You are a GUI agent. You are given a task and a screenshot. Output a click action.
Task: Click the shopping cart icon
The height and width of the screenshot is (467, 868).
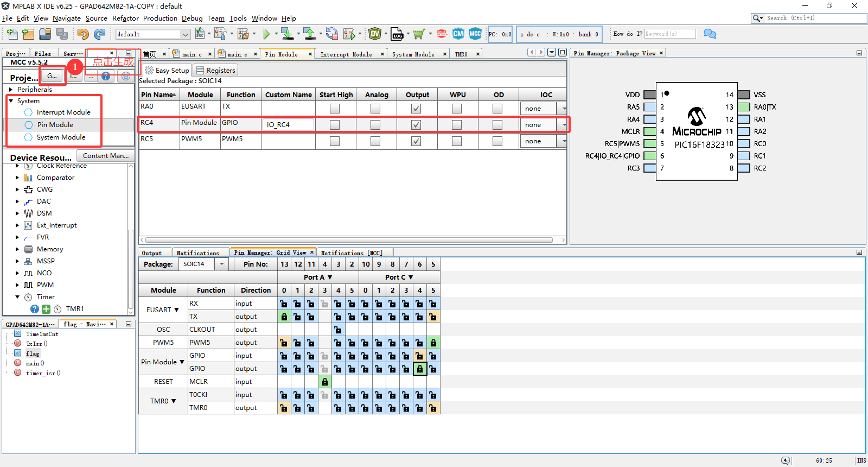pos(418,34)
